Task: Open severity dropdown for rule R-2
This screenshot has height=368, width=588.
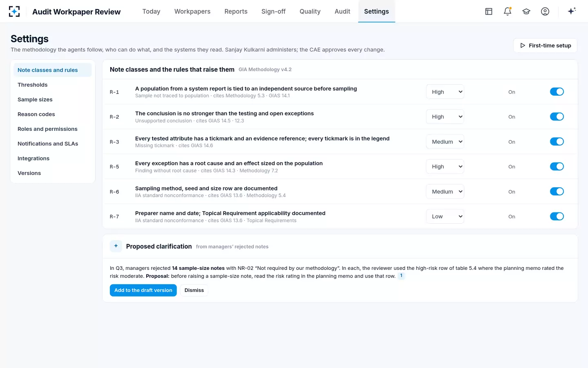Action: 445,117
